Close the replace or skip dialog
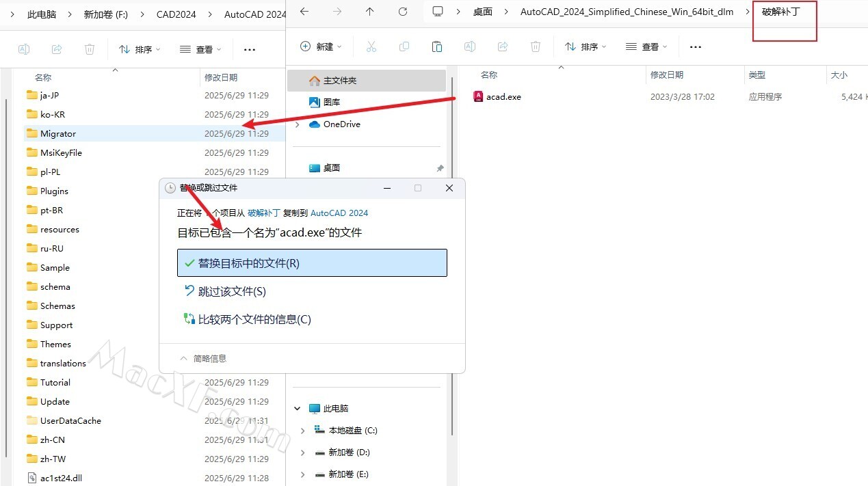The width and height of the screenshot is (868, 486). pyautogui.click(x=449, y=188)
